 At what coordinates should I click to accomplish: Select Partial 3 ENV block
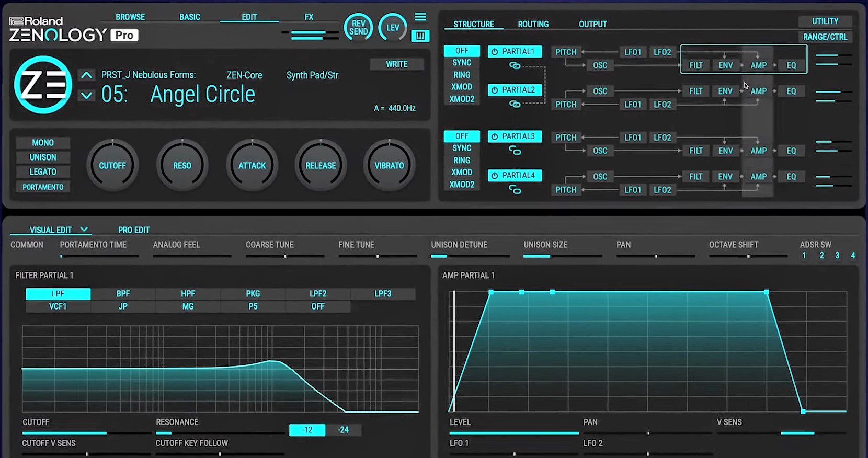click(725, 151)
